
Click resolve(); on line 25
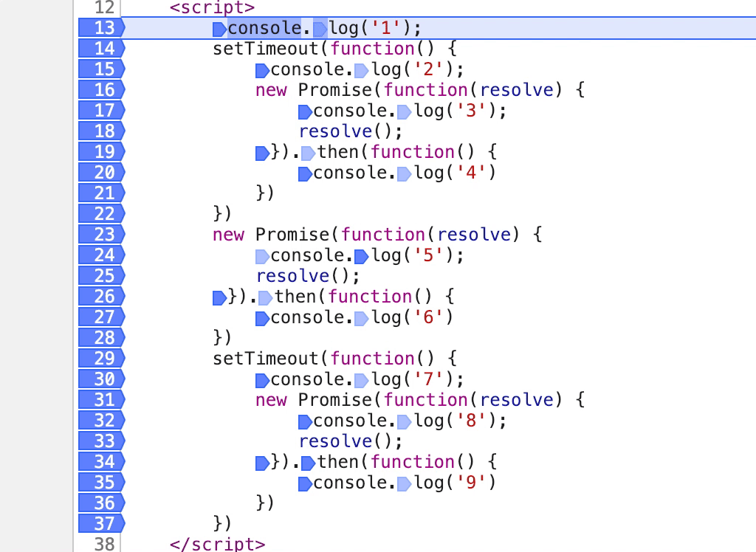(x=308, y=276)
